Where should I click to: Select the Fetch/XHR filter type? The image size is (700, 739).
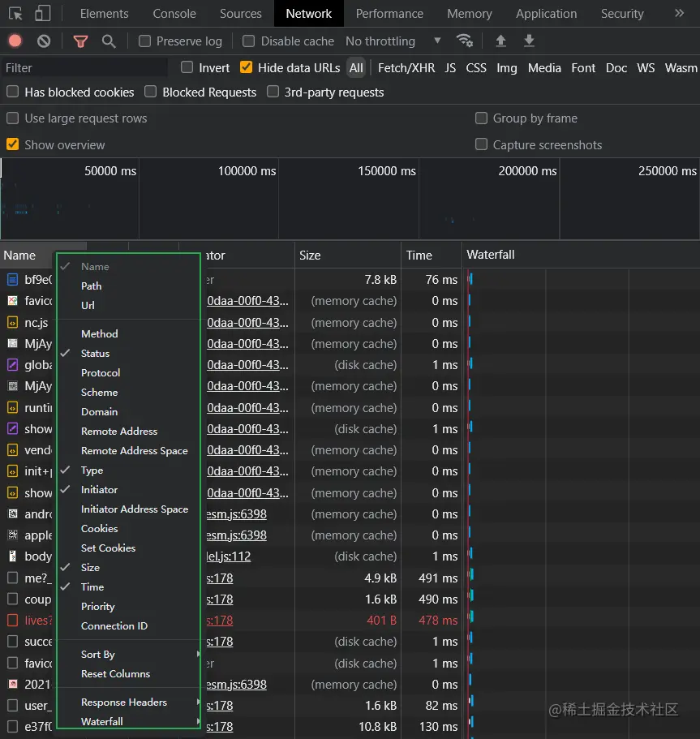click(406, 68)
